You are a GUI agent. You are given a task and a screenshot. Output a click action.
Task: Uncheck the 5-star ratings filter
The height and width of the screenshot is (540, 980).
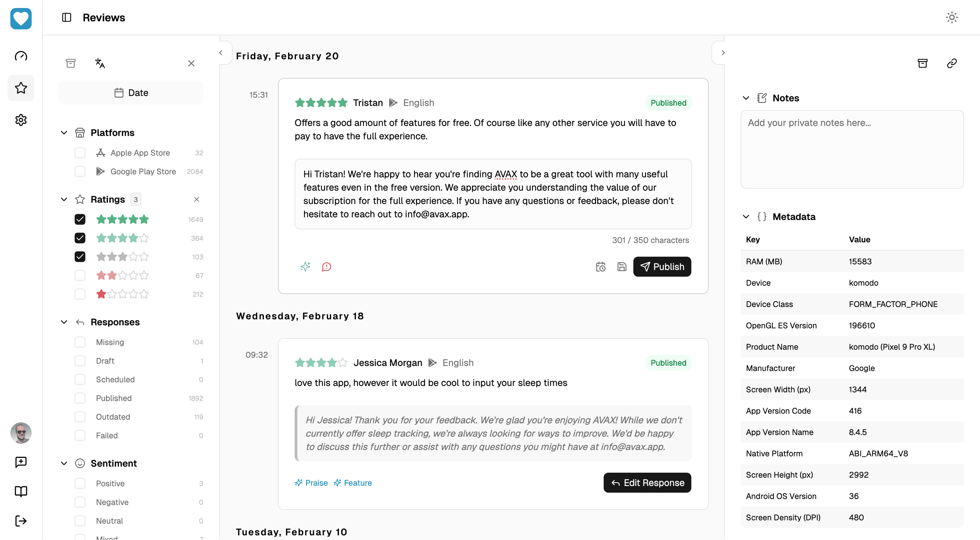click(x=80, y=219)
